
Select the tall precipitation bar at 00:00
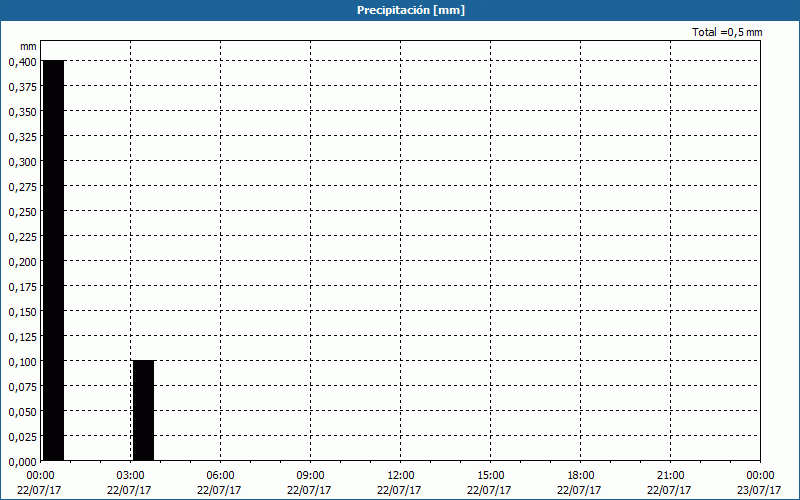pos(54,260)
